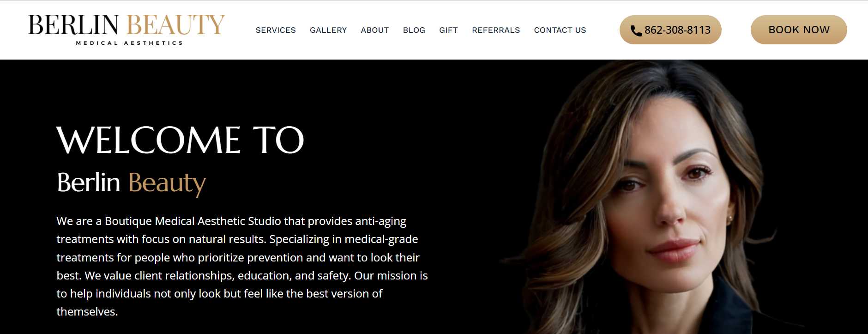This screenshot has width=868, height=334.
Task: Click the black BERLIN text in logo
Action: click(x=73, y=25)
